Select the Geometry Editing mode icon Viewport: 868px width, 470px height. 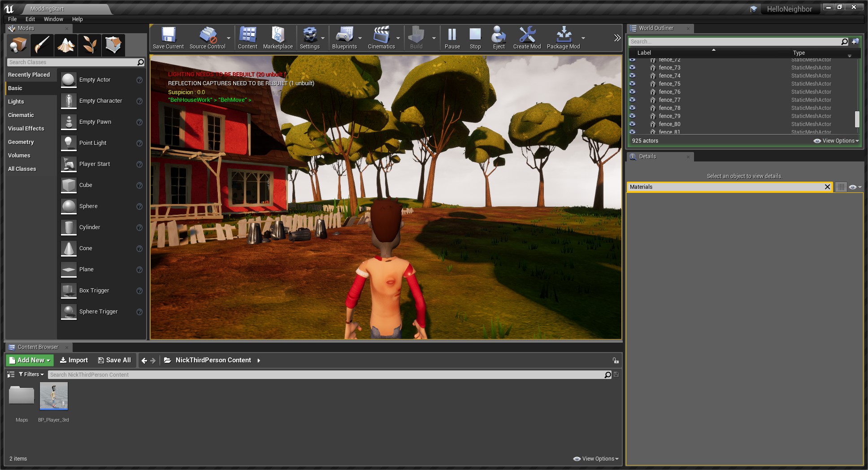tap(113, 45)
